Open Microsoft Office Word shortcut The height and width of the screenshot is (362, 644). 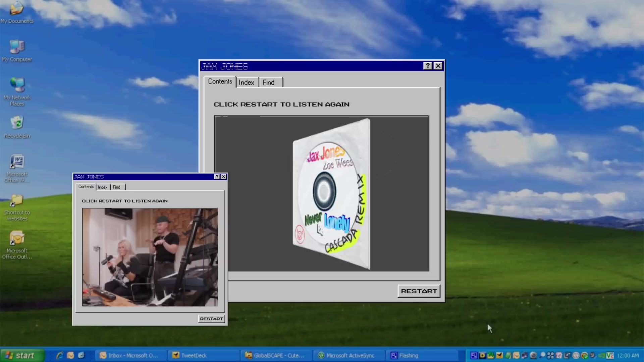coord(17,169)
